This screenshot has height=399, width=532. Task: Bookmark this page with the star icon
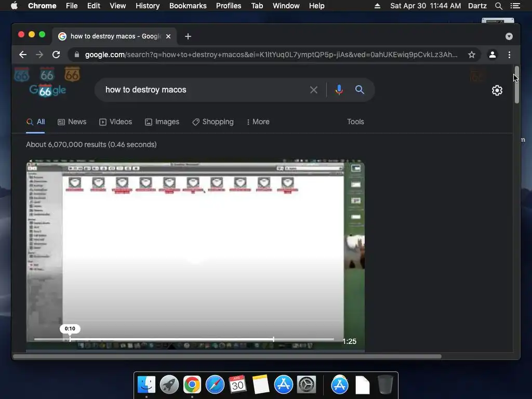(472, 55)
